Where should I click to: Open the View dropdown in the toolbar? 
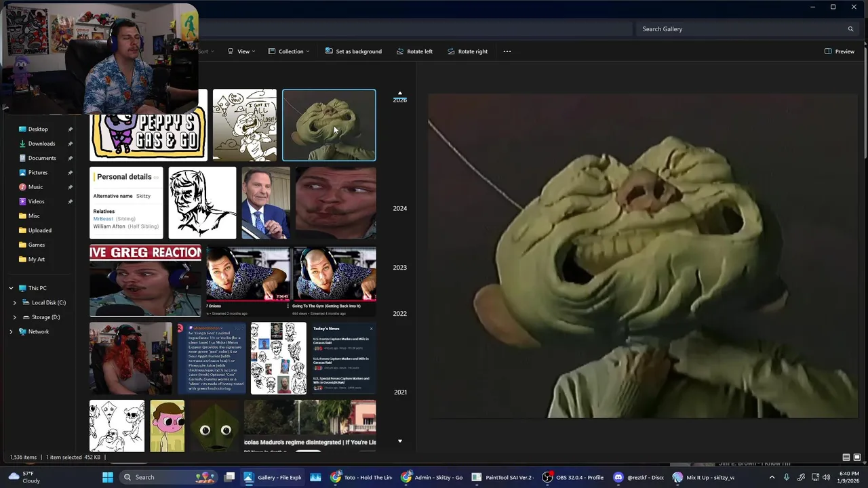[x=241, y=52]
